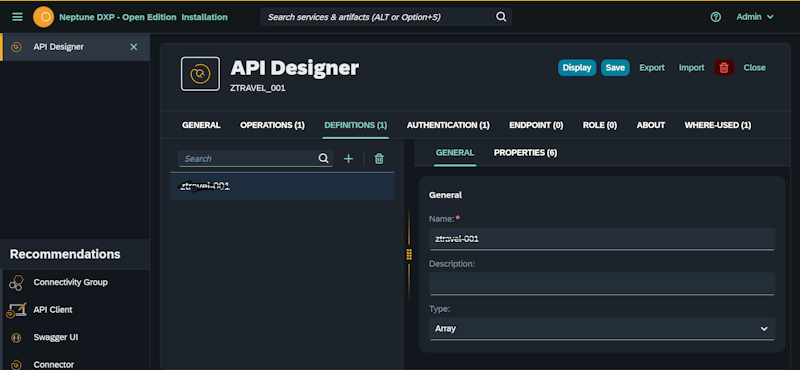800x370 pixels.
Task: Open the Connector recommendation
Action: 54,364
